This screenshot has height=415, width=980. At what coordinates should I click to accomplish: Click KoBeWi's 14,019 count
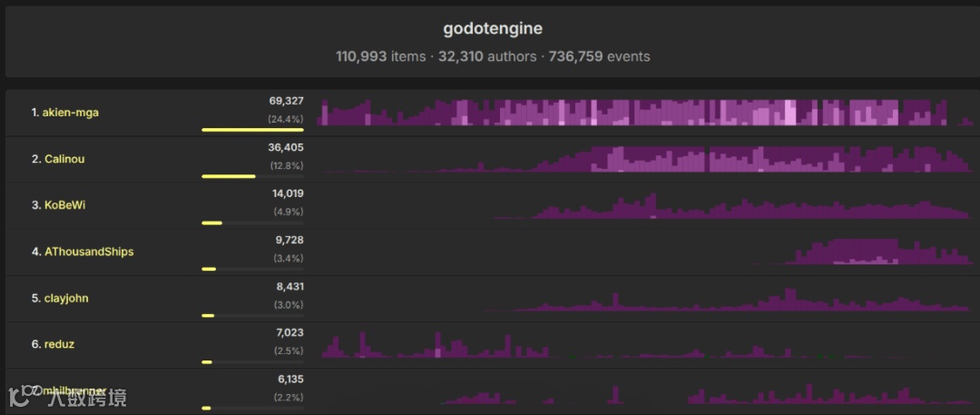click(x=288, y=193)
